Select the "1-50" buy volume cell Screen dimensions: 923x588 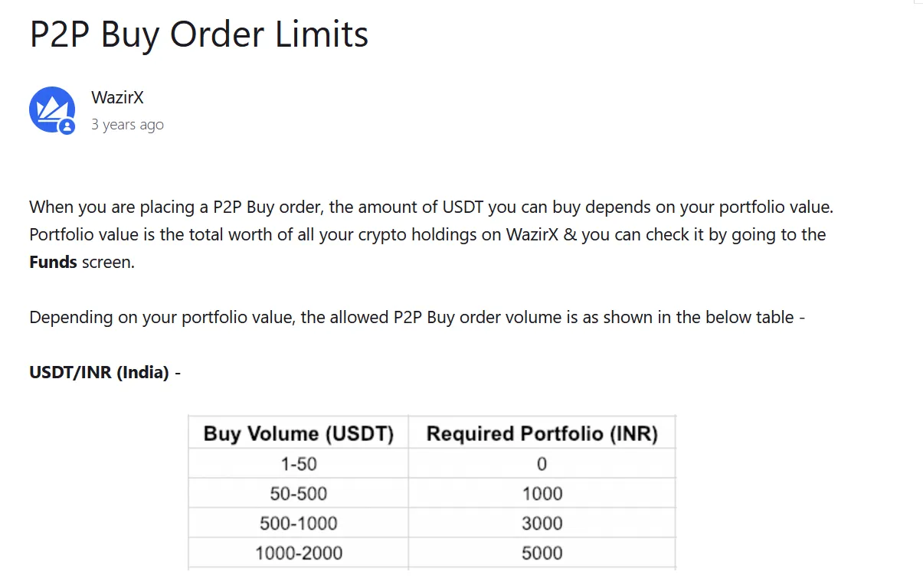click(x=299, y=464)
